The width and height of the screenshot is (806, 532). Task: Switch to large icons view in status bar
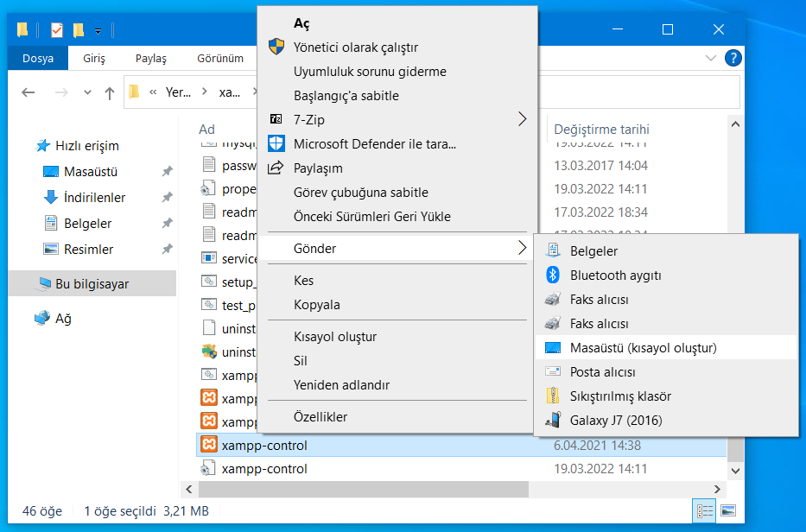pos(728,511)
